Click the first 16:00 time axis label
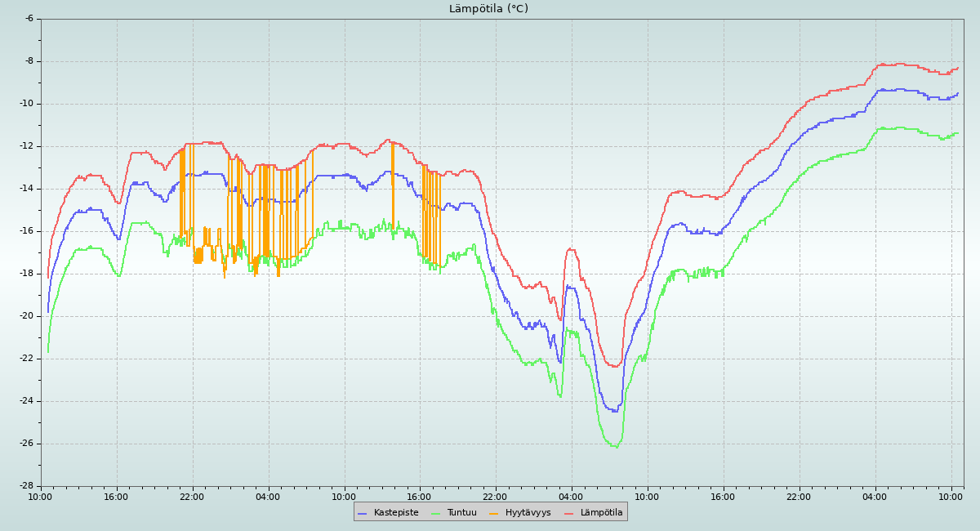980x531 pixels. pyautogui.click(x=116, y=496)
